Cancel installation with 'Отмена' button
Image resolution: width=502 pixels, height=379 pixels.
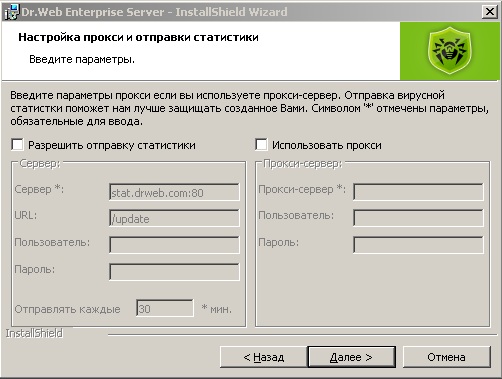pyautogui.click(x=447, y=357)
